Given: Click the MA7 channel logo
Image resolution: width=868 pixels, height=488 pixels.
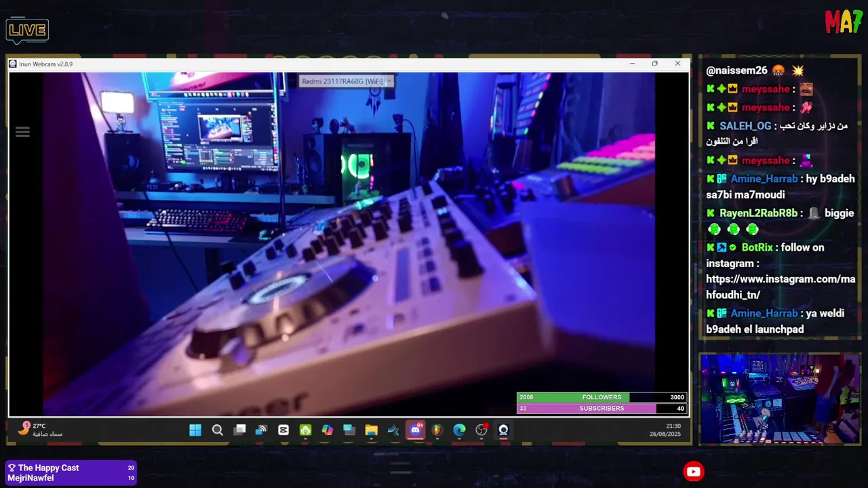Looking at the screenshot, I should pos(844,22).
